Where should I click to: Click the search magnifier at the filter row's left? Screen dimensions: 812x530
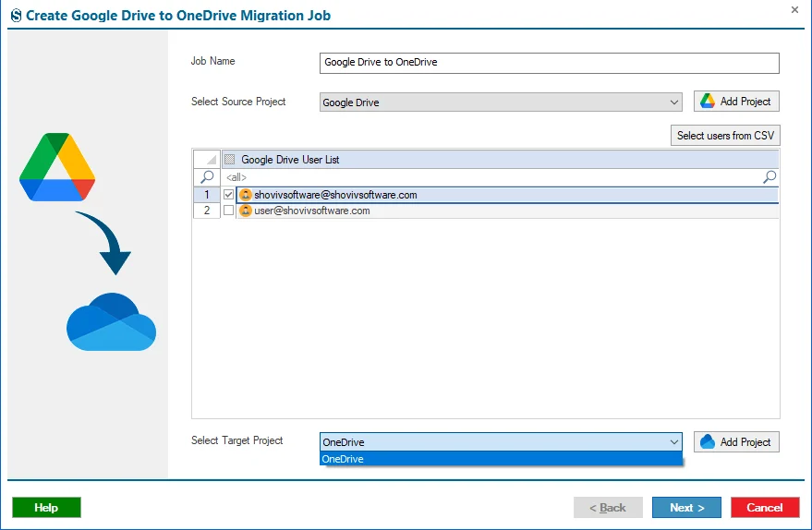coord(207,177)
